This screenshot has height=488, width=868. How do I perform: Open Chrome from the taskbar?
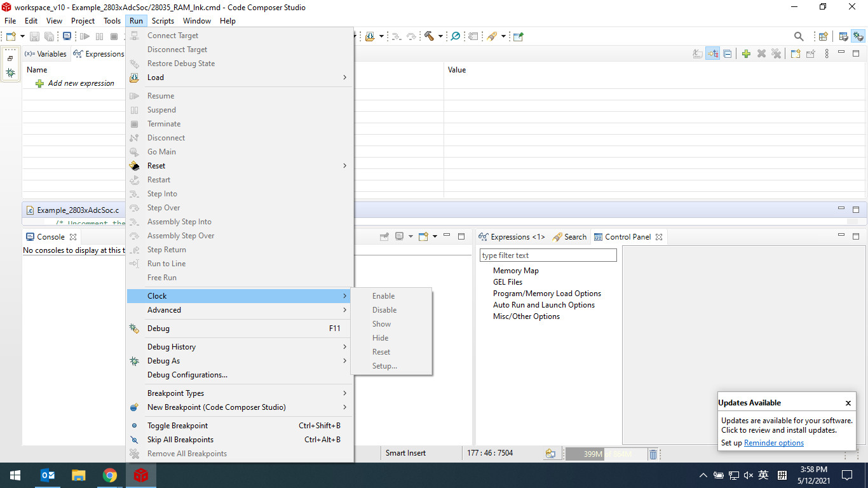[x=110, y=475]
